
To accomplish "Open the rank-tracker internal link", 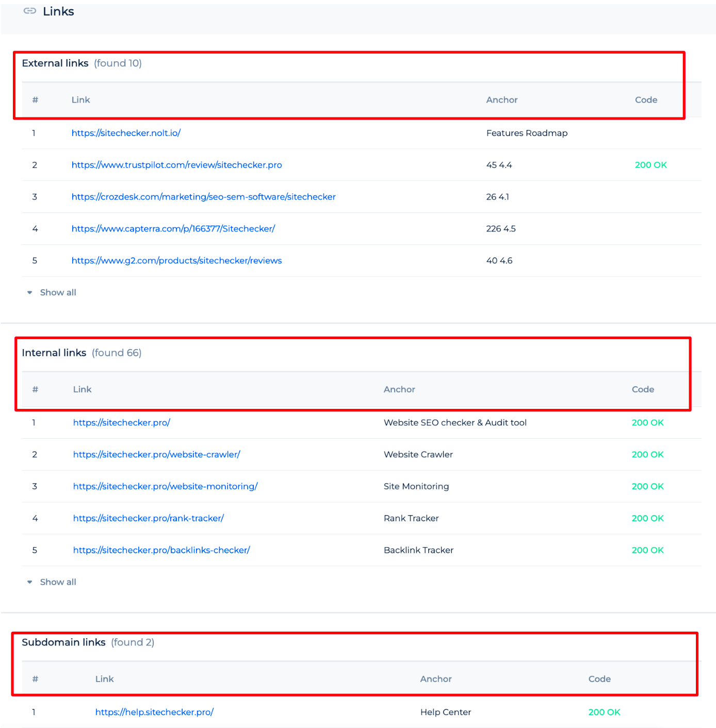I will pyautogui.click(x=149, y=519).
